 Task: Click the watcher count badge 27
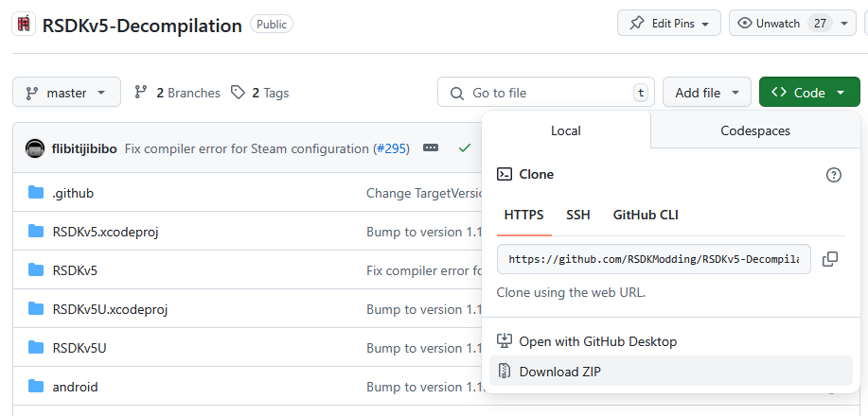point(820,24)
